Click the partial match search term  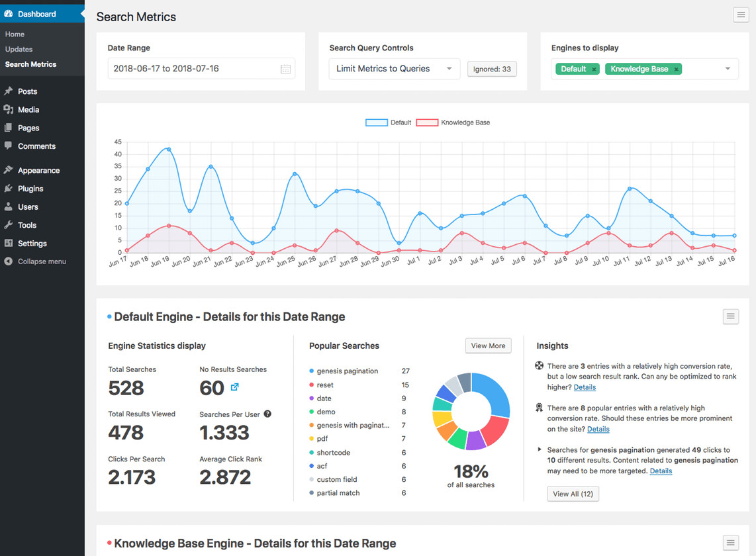point(338,493)
